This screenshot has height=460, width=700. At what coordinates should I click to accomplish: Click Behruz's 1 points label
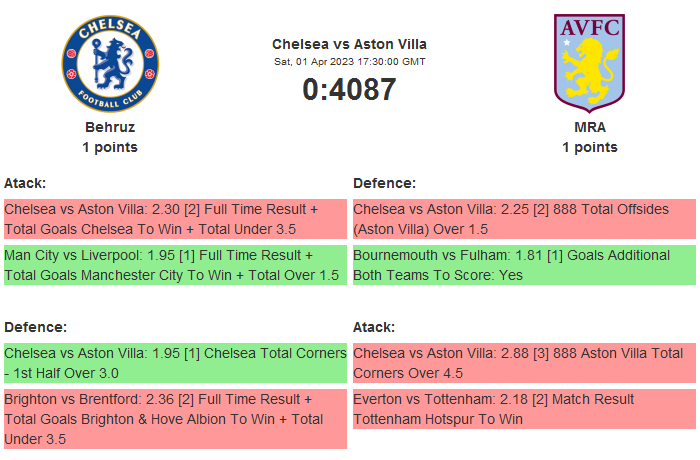tap(110, 147)
